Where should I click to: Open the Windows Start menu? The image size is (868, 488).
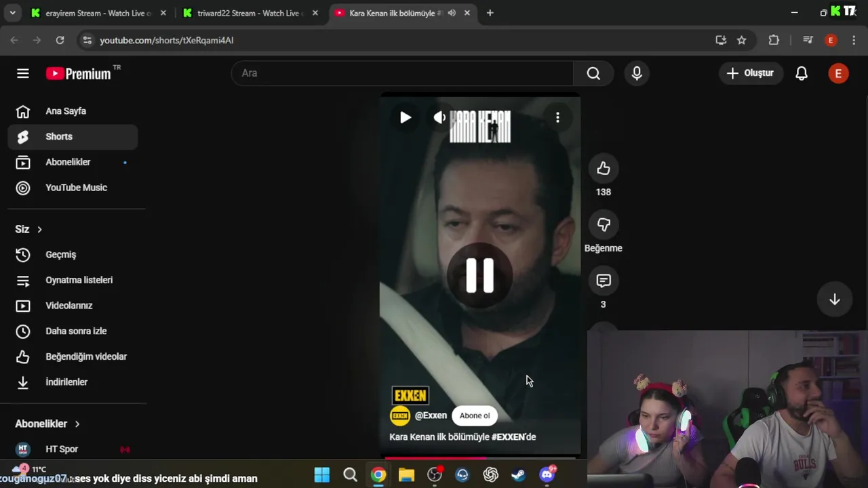322,474
